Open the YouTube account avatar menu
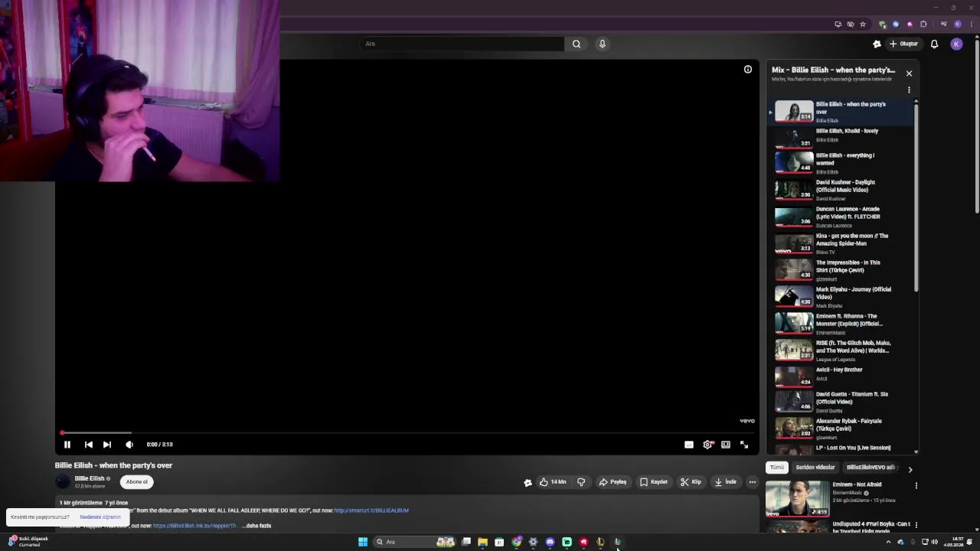The width and height of the screenshot is (980, 551). click(956, 44)
